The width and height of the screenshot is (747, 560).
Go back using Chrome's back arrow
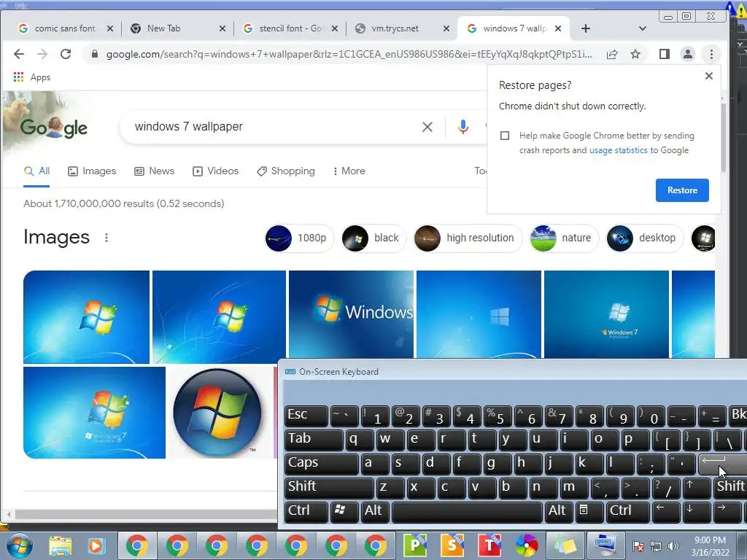click(18, 54)
